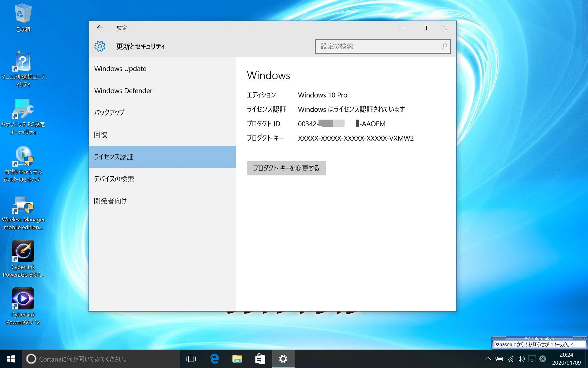This screenshot has width=588, height=368.
Task: Launch Microsoft Edge from the taskbar
Action: pos(214,359)
